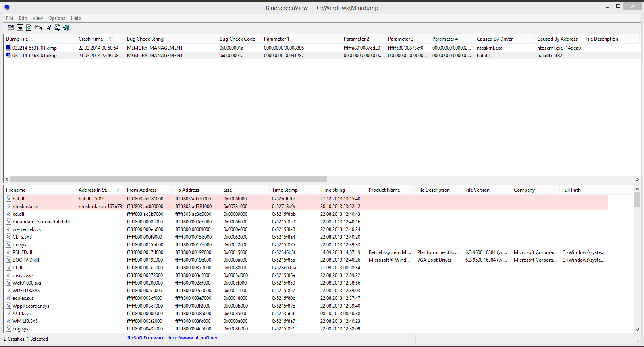Click the hal.dll+5f82 Caused By Address cell

549,55
